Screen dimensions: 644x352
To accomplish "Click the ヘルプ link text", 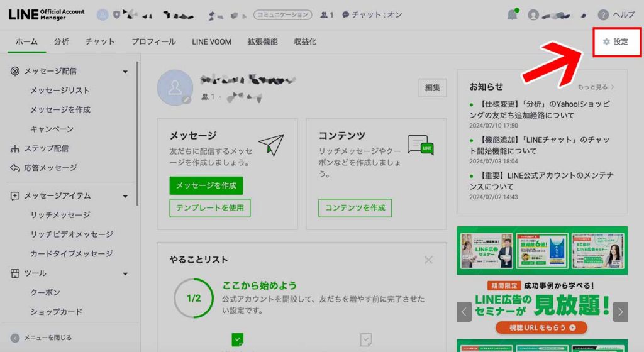I will click(x=623, y=14).
